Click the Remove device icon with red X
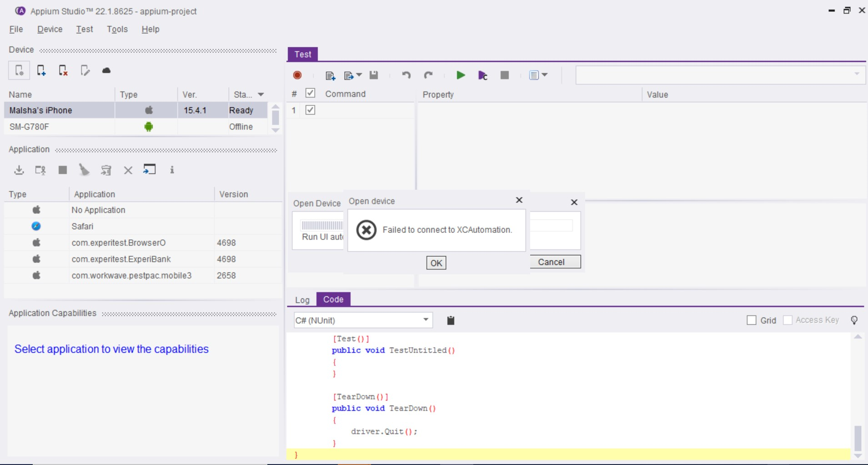This screenshot has height=465, width=868. tap(63, 71)
